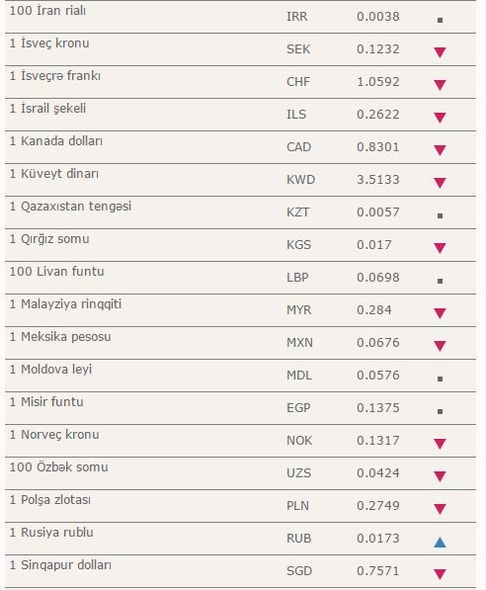486x590 pixels.
Task: Click the NOK currency code
Action: [299, 440]
